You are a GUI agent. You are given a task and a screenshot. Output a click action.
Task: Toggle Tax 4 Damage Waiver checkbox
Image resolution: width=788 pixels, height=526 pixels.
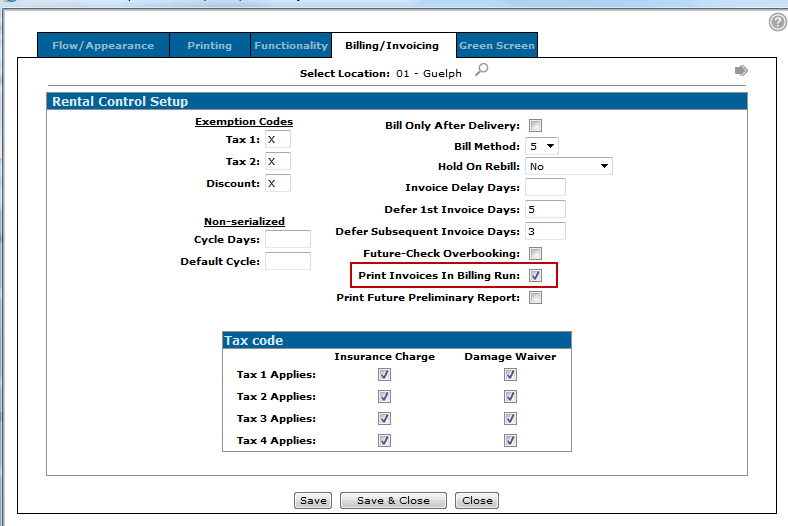click(x=510, y=441)
